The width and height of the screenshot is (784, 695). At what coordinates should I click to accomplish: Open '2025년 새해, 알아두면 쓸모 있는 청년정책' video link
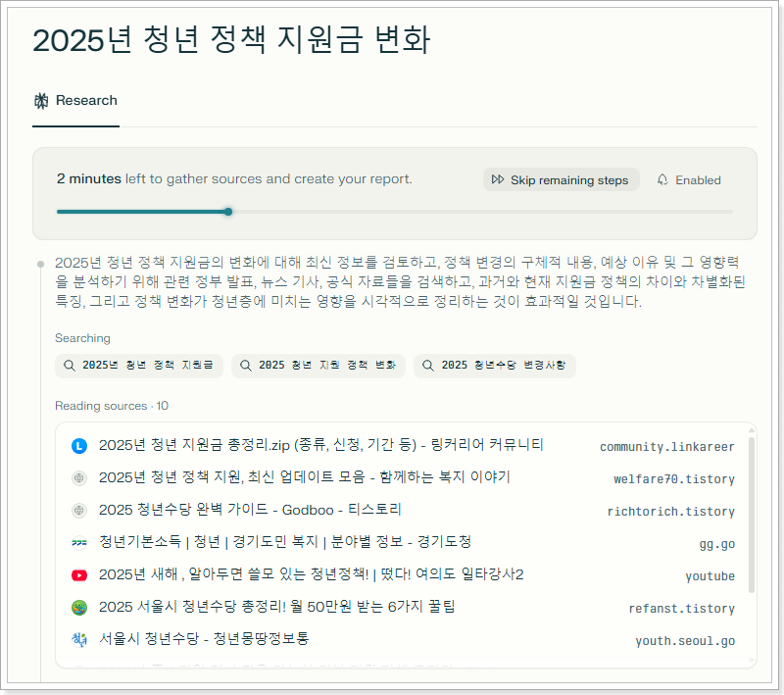(x=311, y=575)
